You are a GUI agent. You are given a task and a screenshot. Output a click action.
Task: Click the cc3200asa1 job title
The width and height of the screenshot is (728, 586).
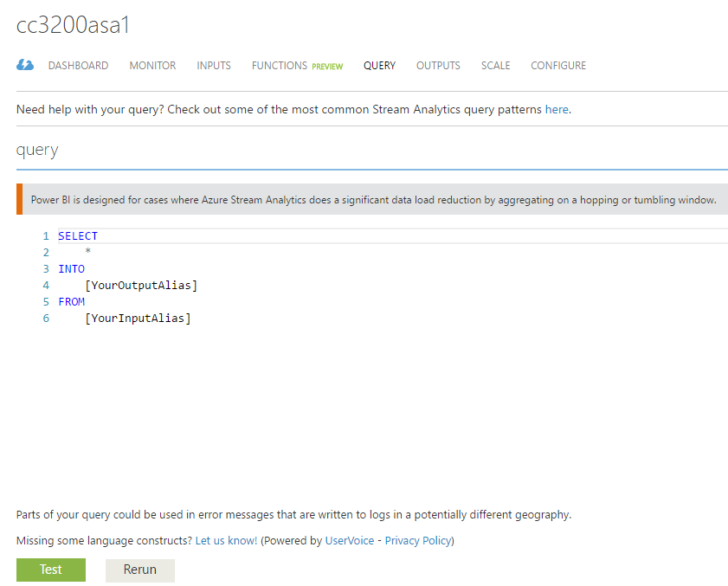pos(73,25)
